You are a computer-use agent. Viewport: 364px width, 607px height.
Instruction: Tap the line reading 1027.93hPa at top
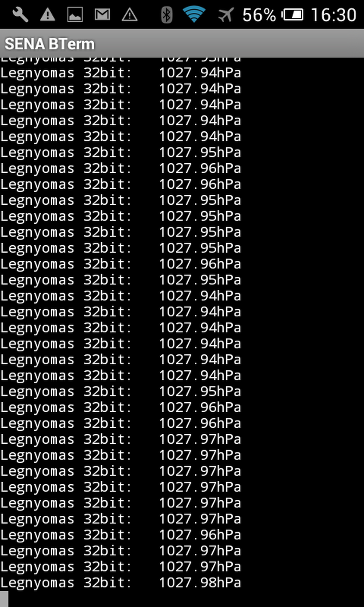(x=121, y=60)
